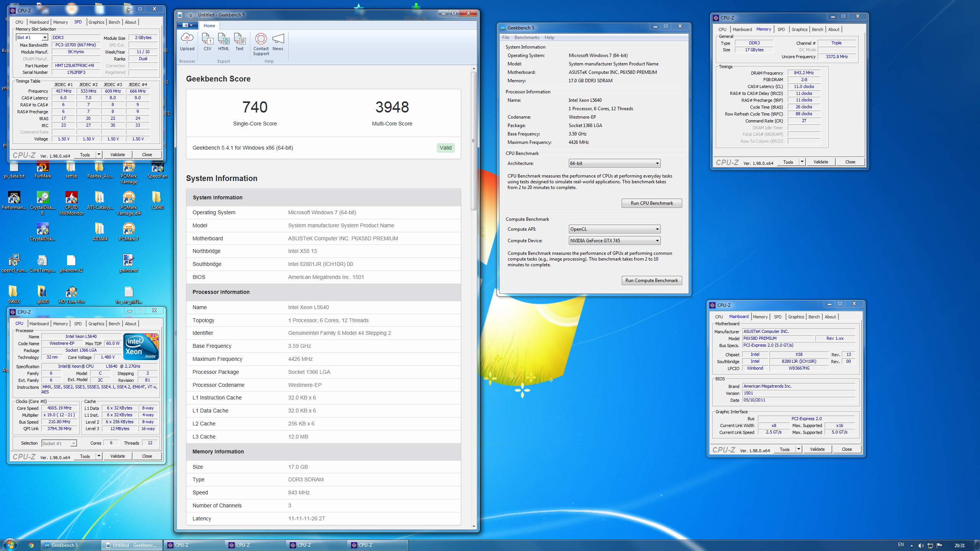Click Validate in the SPD CPU-Z window
This screenshot has width=980, height=551.
coord(118,155)
